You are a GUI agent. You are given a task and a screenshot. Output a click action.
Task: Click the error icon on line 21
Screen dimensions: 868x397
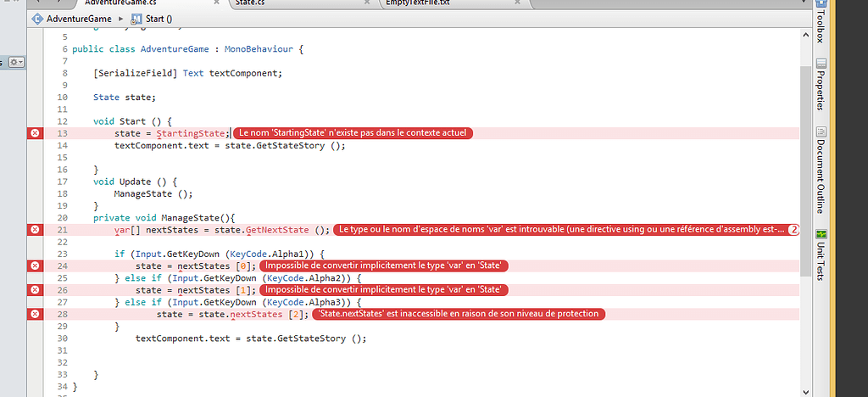[x=35, y=230]
